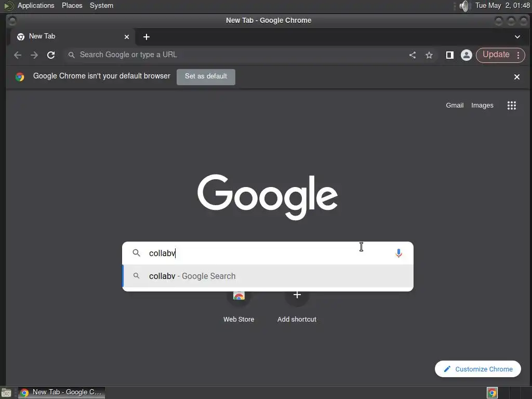Screen dimensions: 532x399
Task: Click the show desktop icon in bottom panel
Action: click(x=6, y=393)
